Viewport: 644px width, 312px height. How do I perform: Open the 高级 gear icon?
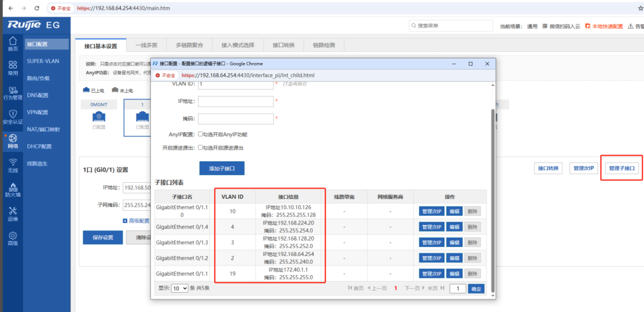point(13,238)
